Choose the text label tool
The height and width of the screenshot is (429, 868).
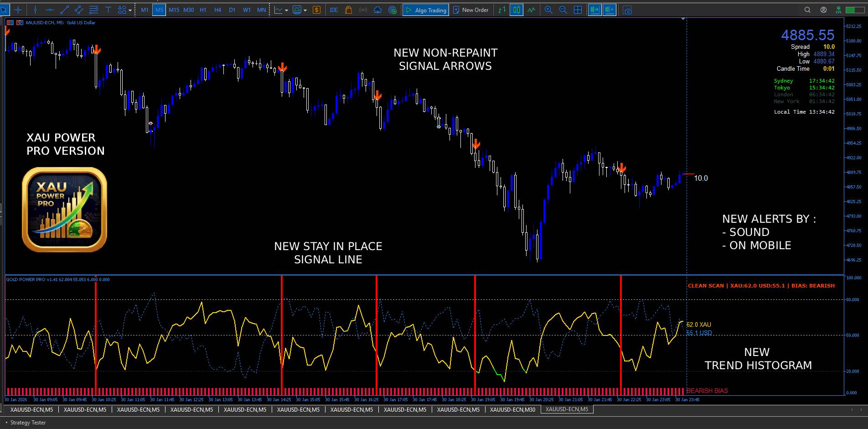pos(108,10)
